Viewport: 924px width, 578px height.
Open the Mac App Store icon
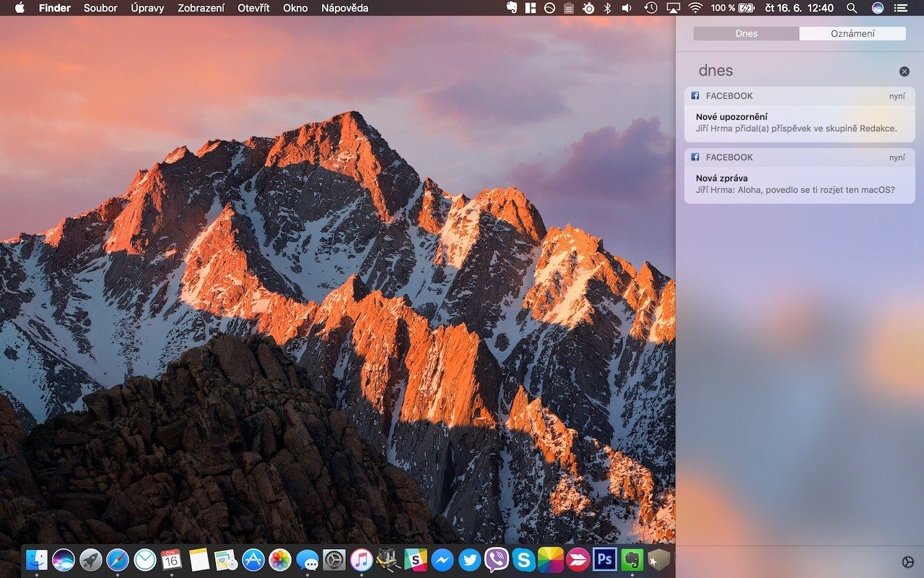point(253,560)
